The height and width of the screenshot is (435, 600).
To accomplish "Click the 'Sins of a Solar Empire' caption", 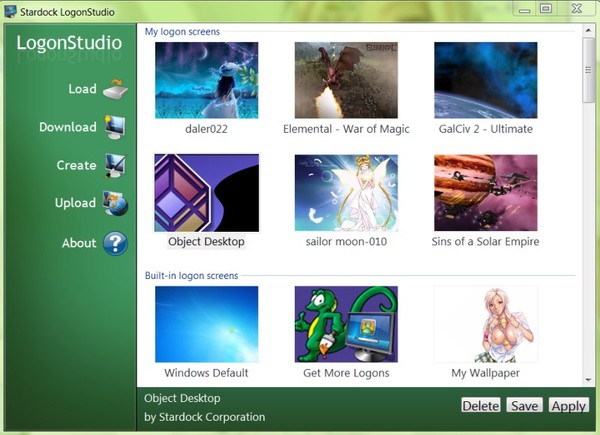I will pos(486,242).
